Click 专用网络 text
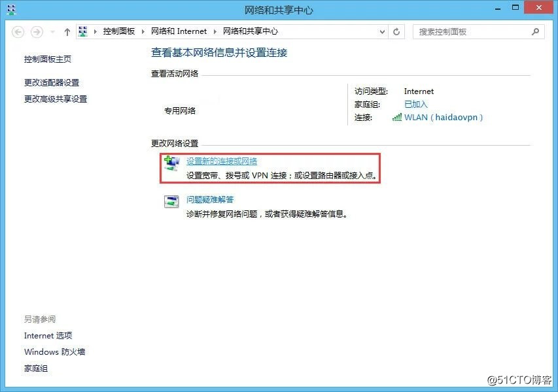Viewport: 558px width, 392px height. (180, 111)
